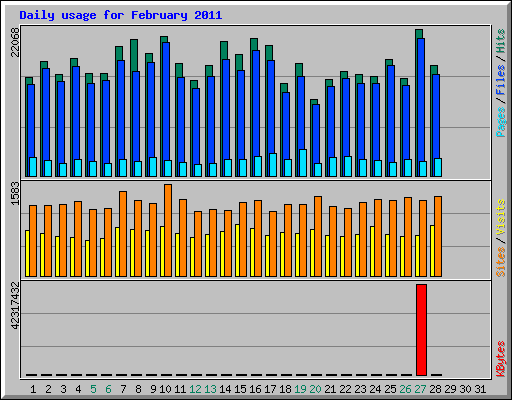Image resolution: width=512 pixels, height=400 pixels.
Task: Click the 1583 axis value label
Action: 15,193
